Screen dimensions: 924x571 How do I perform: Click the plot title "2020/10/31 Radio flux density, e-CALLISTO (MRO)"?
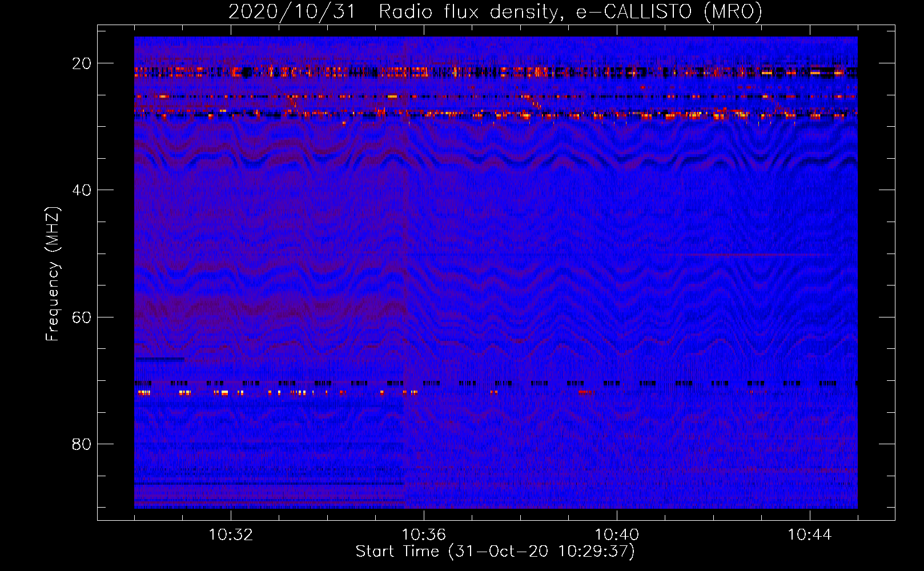[495, 12]
